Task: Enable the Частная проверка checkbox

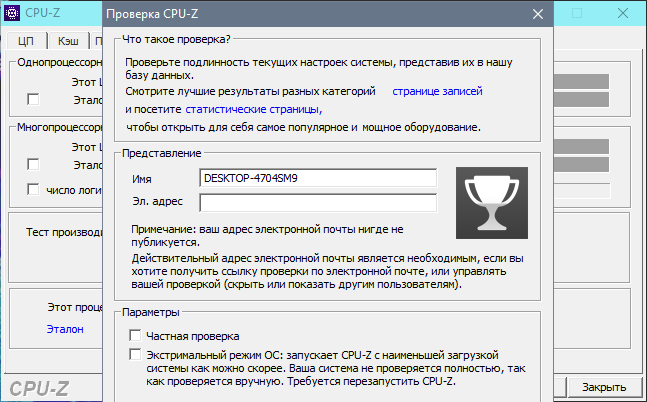Action: click(x=136, y=336)
